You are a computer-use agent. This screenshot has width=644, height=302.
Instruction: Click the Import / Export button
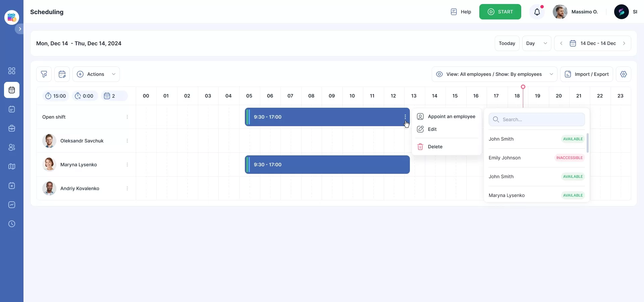point(587,74)
